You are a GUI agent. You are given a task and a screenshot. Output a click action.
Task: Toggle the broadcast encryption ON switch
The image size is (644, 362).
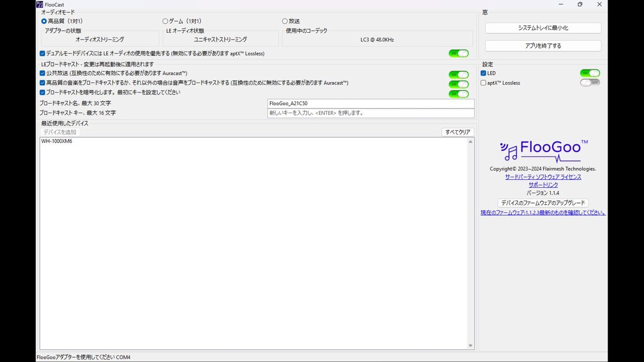tap(459, 94)
